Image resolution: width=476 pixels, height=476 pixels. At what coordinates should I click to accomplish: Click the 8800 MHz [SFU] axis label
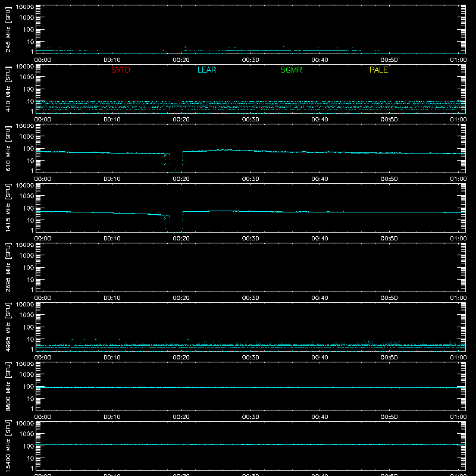[x=8, y=386]
